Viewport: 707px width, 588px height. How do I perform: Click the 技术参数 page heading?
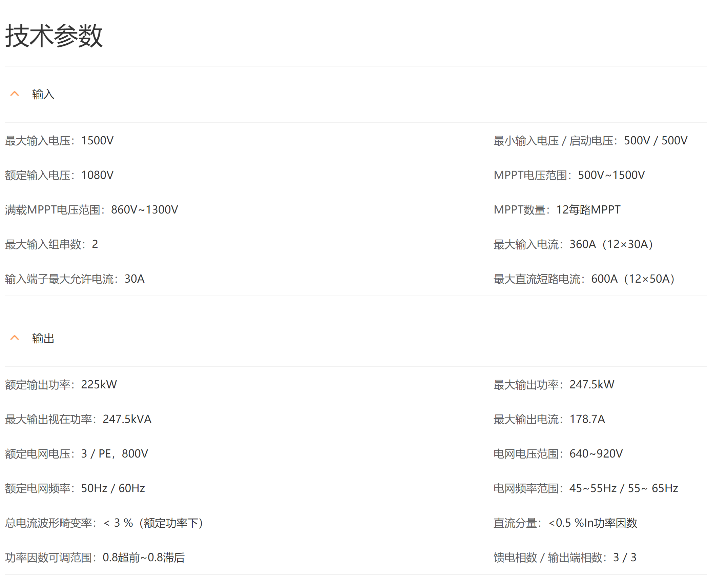point(54,36)
